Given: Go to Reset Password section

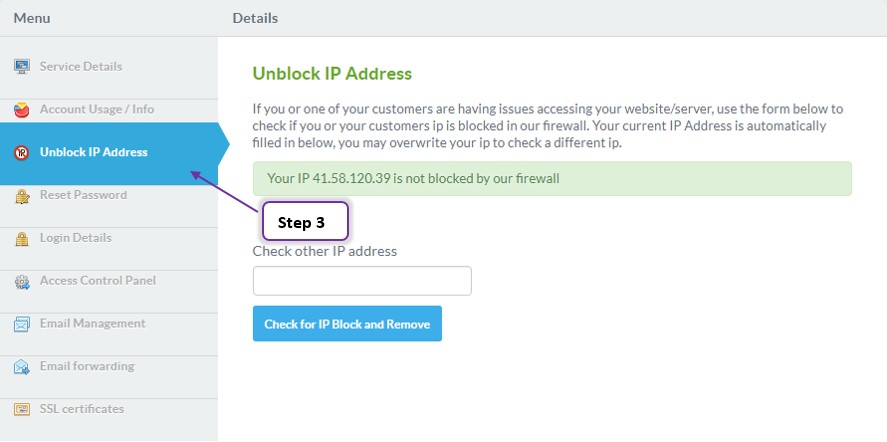Looking at the screenshot, I should (x=109, y=196).
